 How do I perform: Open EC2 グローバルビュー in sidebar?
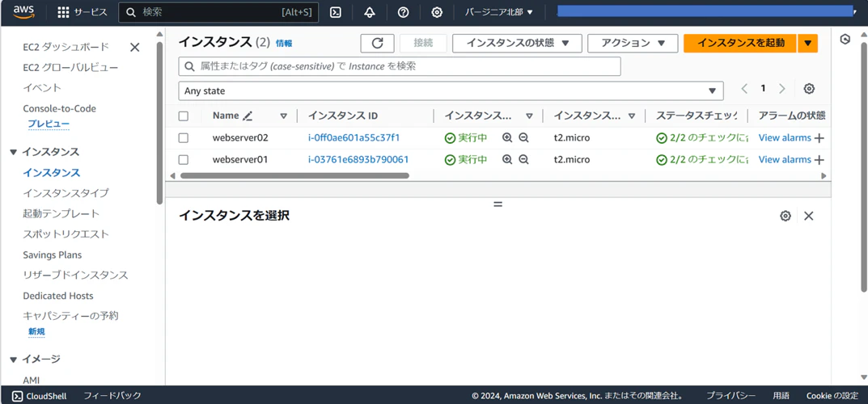point(70,68)
